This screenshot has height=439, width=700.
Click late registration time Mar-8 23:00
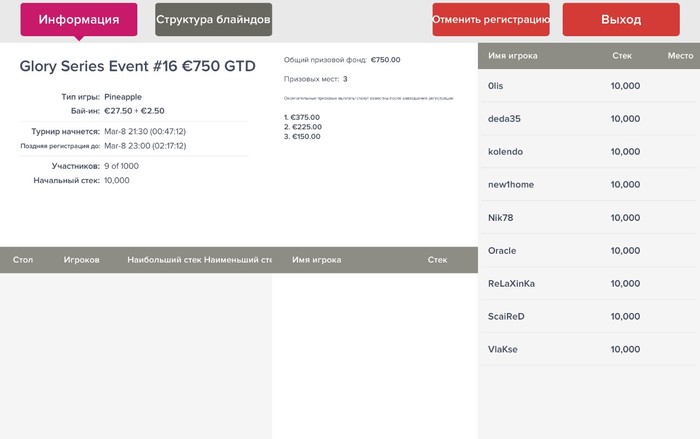tap(145, 146)
